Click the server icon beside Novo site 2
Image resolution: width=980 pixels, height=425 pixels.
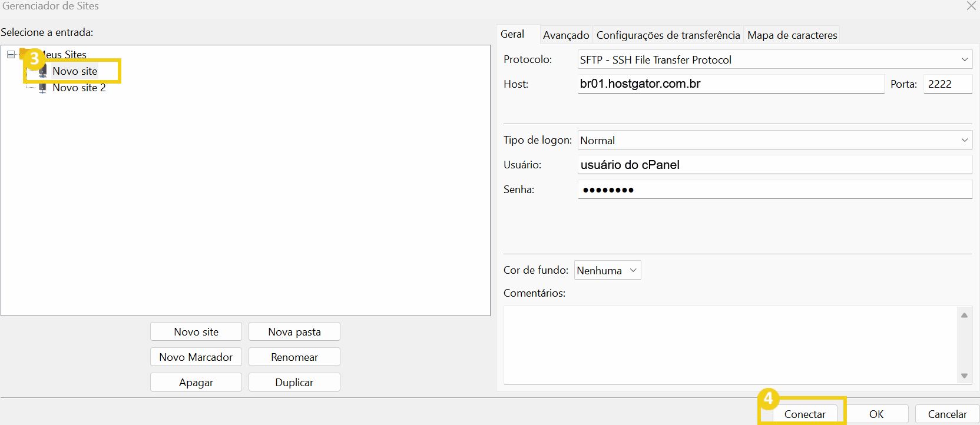[x=42, y=88]
